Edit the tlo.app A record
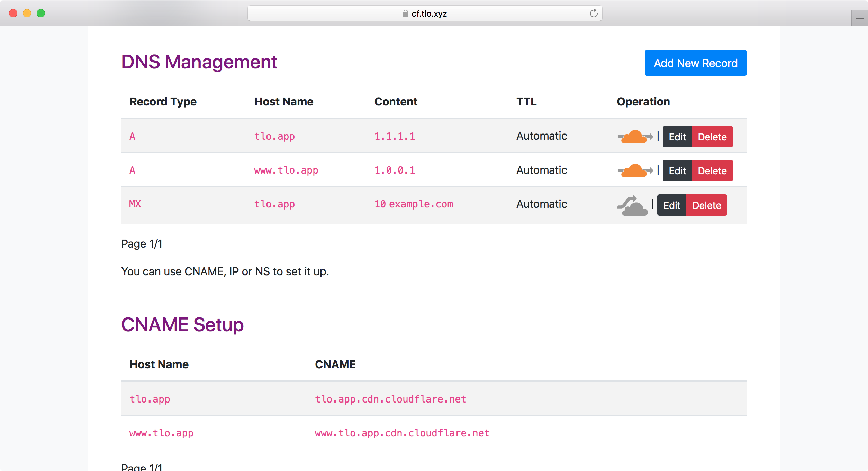This screenshot has height=471, width=868. pos(677,137)
